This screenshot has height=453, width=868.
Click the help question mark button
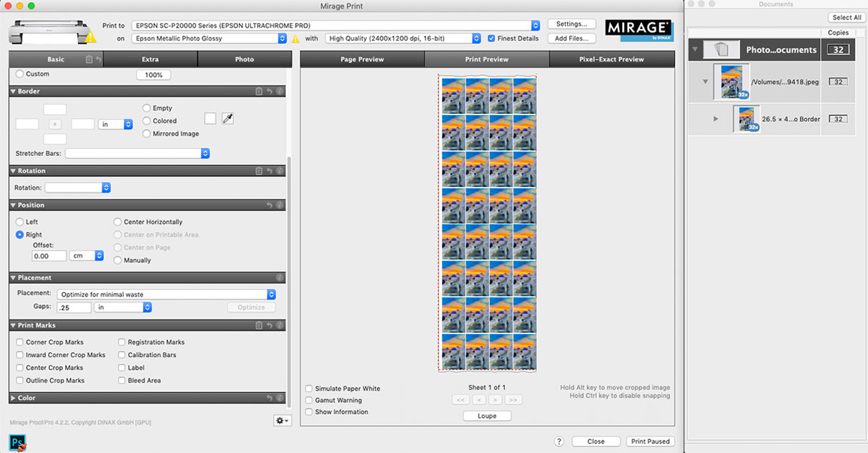[559, 442]
